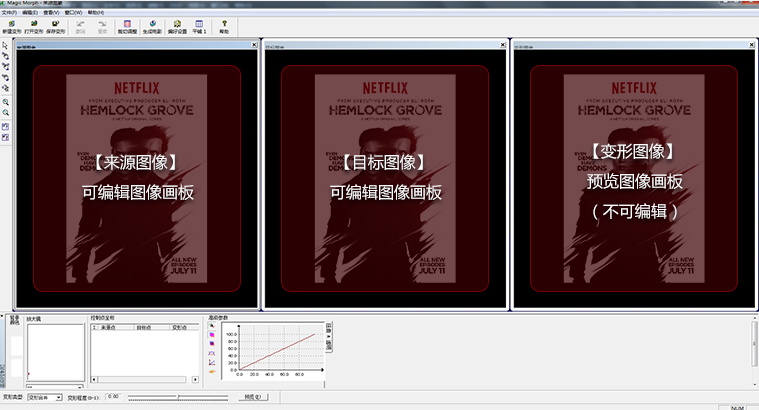
Task: Click the magnifier (放大镜) preview box
Action: pos(56,352)
